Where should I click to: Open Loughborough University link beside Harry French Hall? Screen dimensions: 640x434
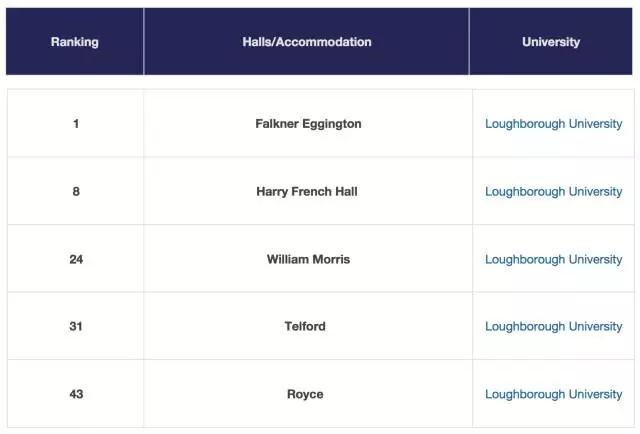pyautogui.click(x=553, y=191)
